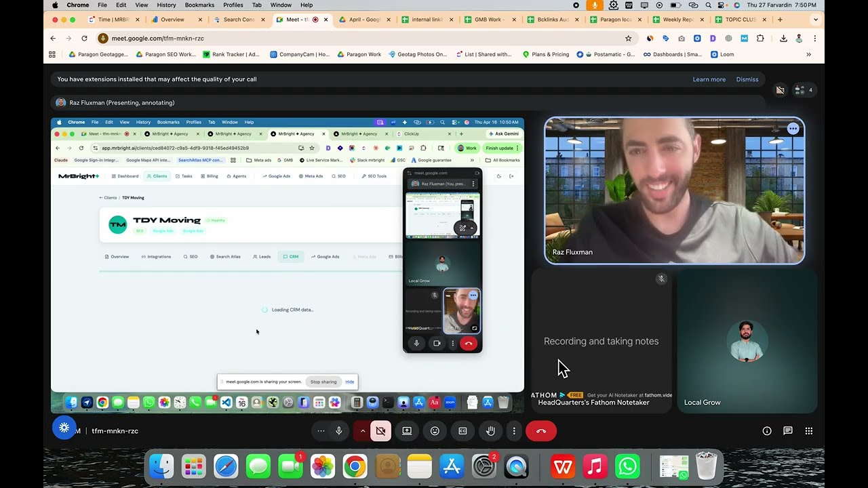Click the Raz Fluxman video tile

point(675,190)
